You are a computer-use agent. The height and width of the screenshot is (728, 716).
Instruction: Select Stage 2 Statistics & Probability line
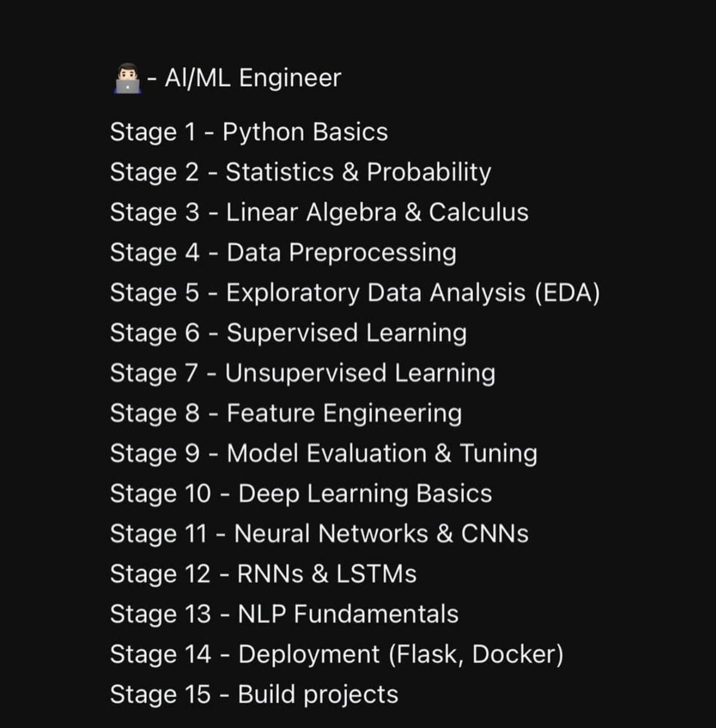click(x=300, y=172)
